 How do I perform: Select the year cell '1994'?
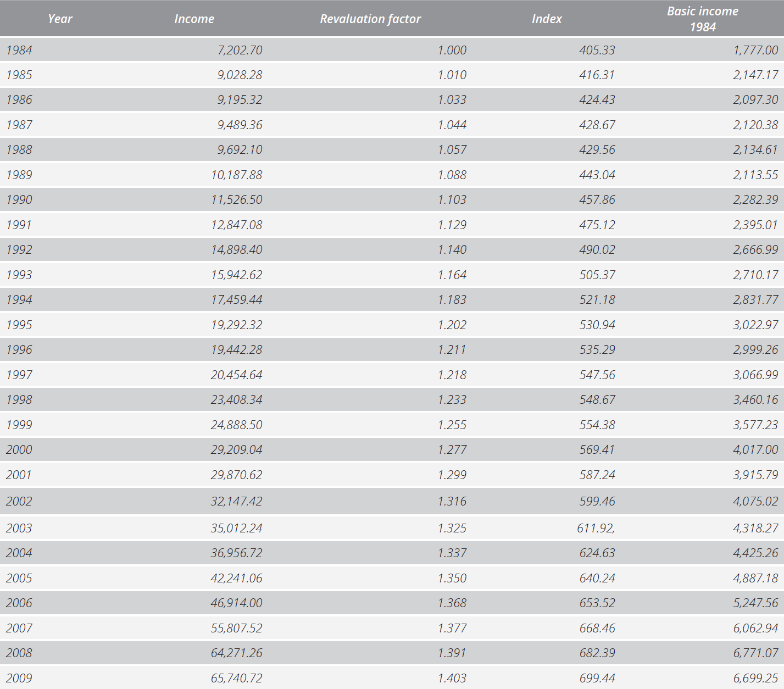coord(19,299)
